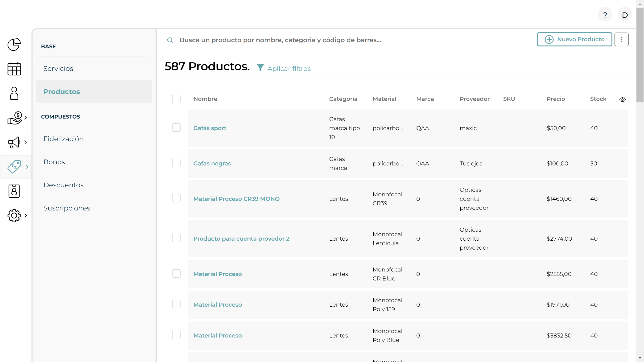Screen dimensions: 644x362
Task: Open the Gafas negras product link
Action: click(x=212, y=164)
